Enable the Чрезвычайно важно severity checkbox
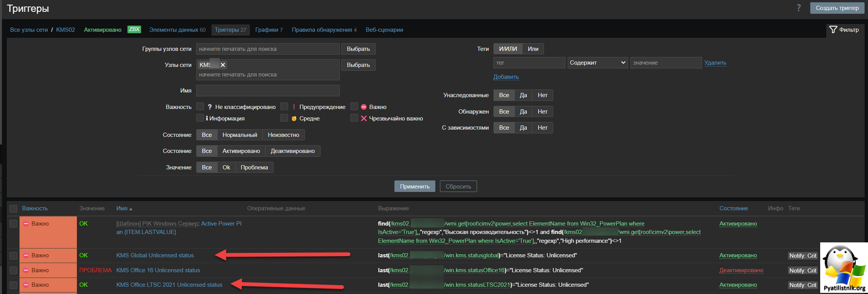The width and height of the screenshot is (868, 294). 354,118
